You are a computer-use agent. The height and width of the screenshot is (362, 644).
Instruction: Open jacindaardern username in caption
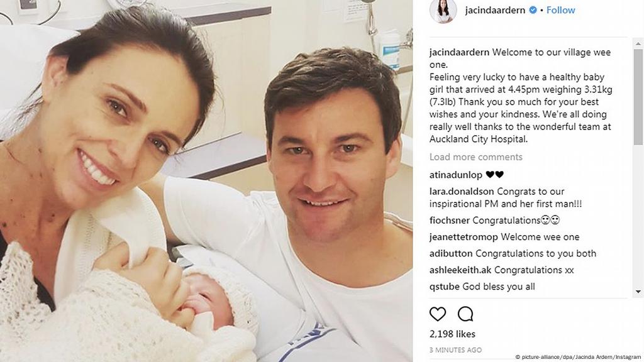pyautogui.click(x=459, y=52)
